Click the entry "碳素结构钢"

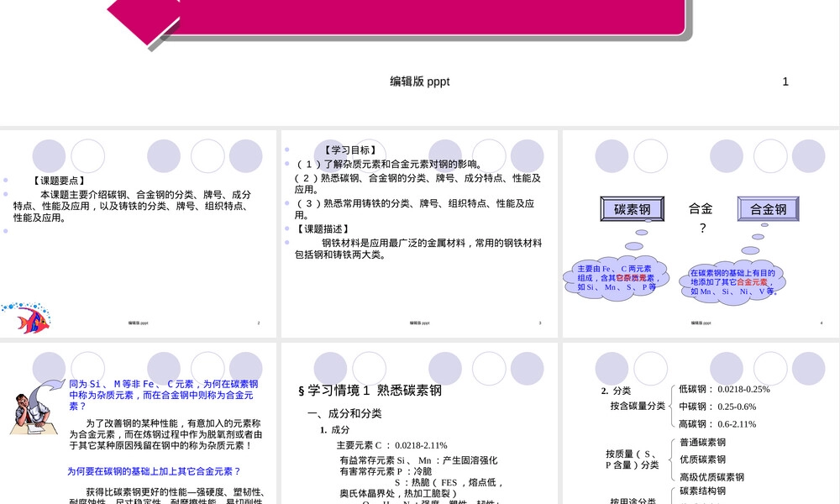(x=702, y=491)
